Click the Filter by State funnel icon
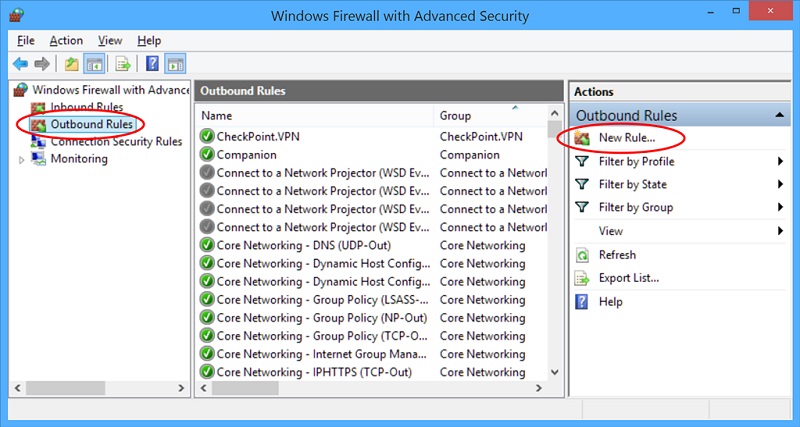This screenshot has width=800, height=427. [582, 184]
